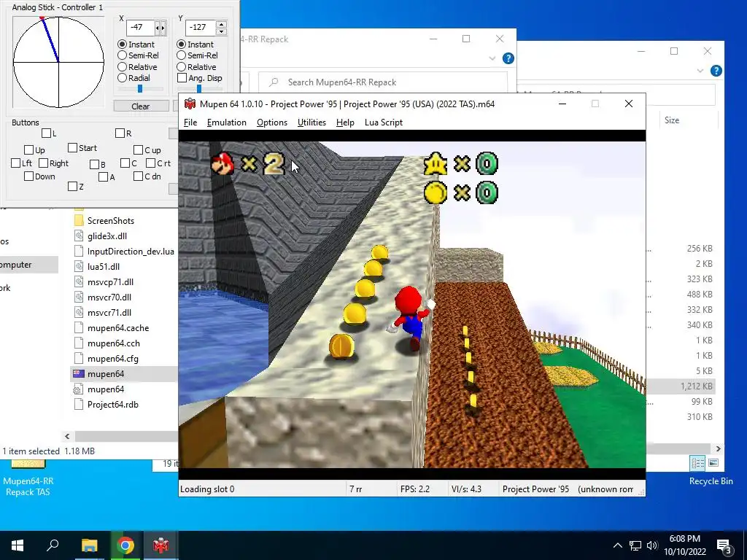The width and height of the screenshot is (747, 560).
Task: Increase Y value with spinner up arrow
Action: [x=221, y=24]
